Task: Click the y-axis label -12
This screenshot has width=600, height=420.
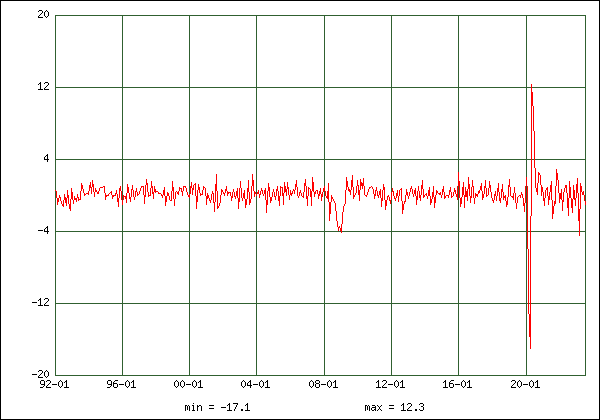Action: pyautogui.click(x=41, y=303)
